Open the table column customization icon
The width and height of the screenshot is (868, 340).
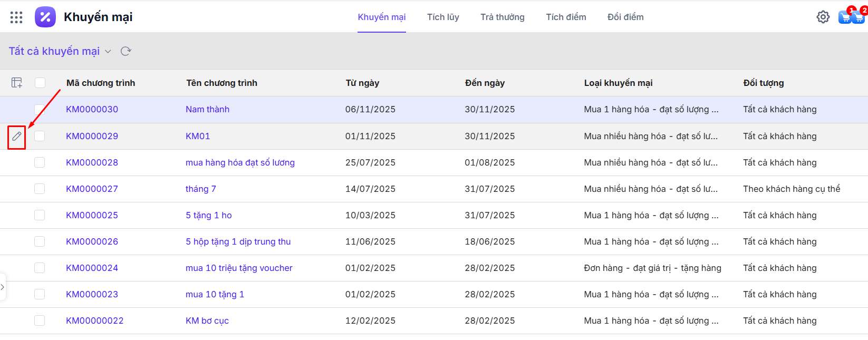point(17,83)
